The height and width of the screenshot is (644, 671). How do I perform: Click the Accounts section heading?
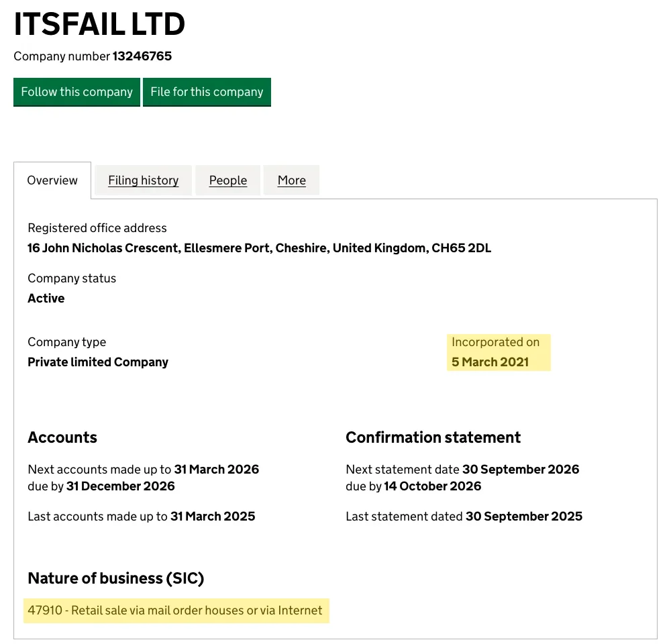(62, 437)
